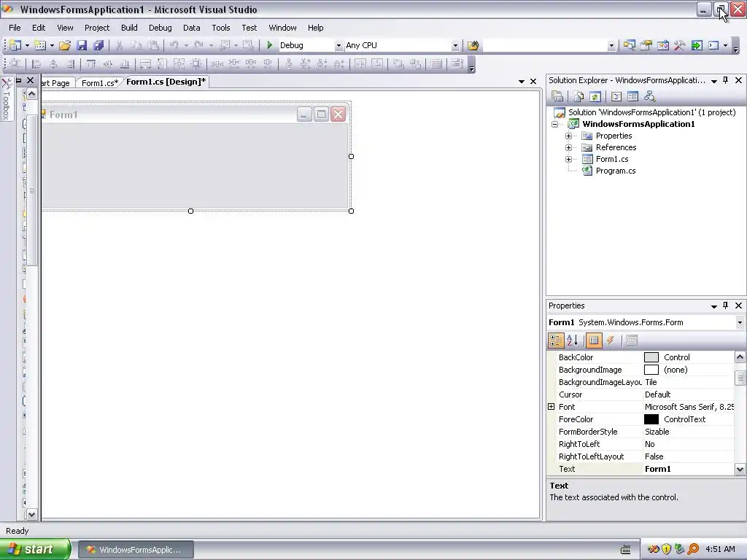Image resolution: width=747 pixels, height=560 pixels.
Task: Click the Text property value Form1
Action: pyautogui.click(x=658, y=469)
